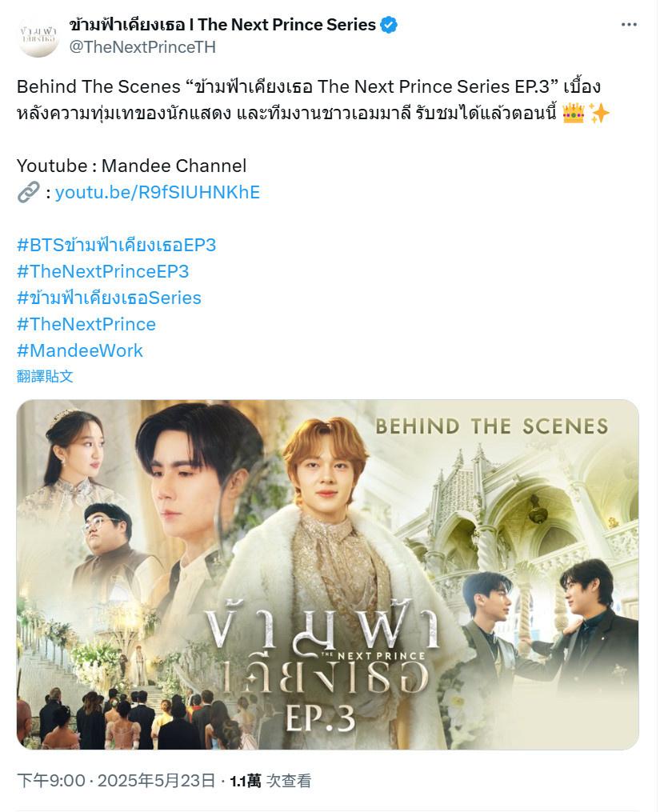Viewport: 664px width, 812px height.
Task: Open the three-dot more options menu
Action: coord(628,25)
